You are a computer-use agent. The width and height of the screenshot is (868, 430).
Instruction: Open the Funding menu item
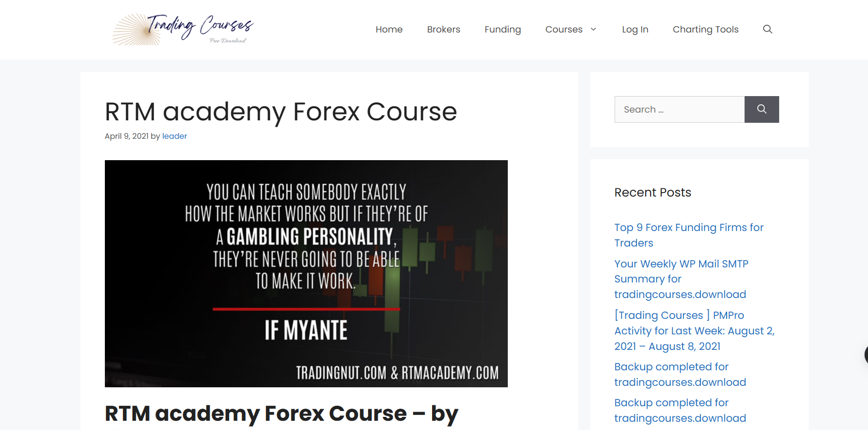click(x=502, y=29)
